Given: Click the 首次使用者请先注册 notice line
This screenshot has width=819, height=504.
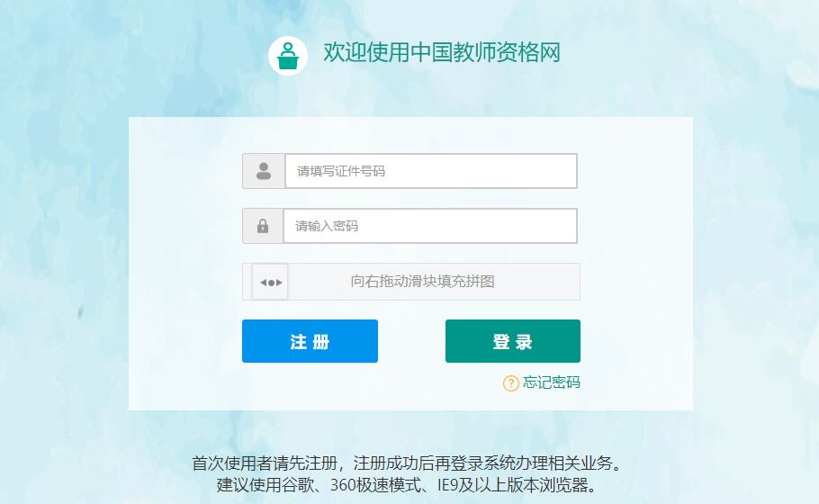Looking at the screenshot, I should (407, 463).
